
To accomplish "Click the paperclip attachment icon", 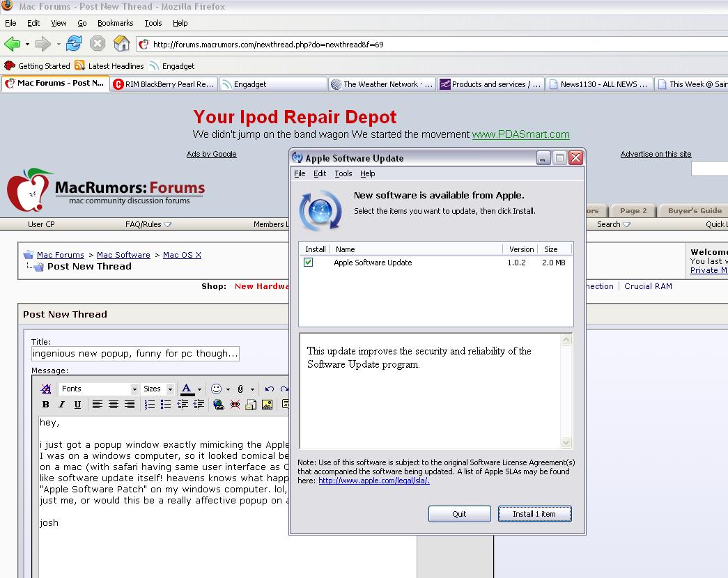I will 240,389.
